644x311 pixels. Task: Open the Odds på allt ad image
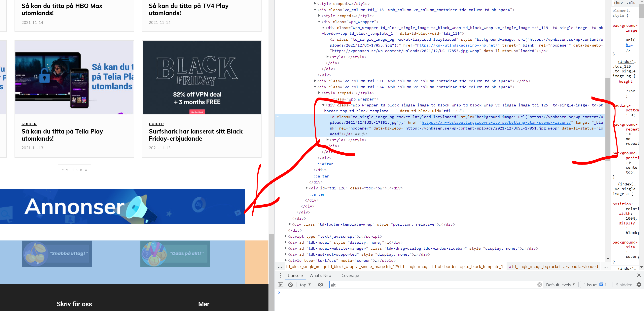pyautogui.click(x=175, y=254)
